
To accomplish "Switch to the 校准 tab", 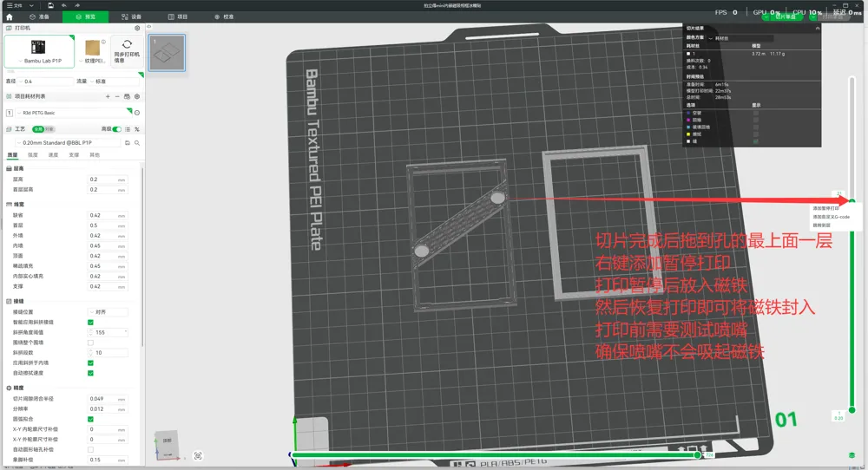I will click(224, 16).
